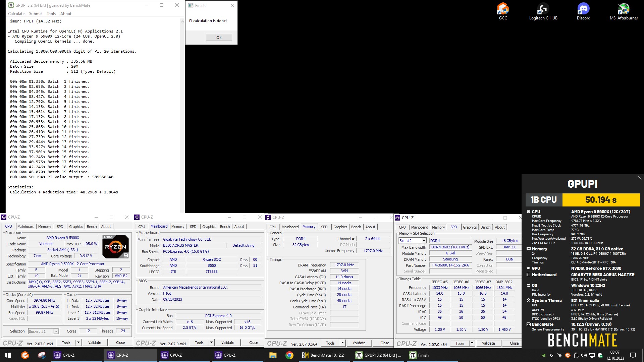Open the notification center icon
The width and height of the screenshot is (644, 362).
click(633, 355)
